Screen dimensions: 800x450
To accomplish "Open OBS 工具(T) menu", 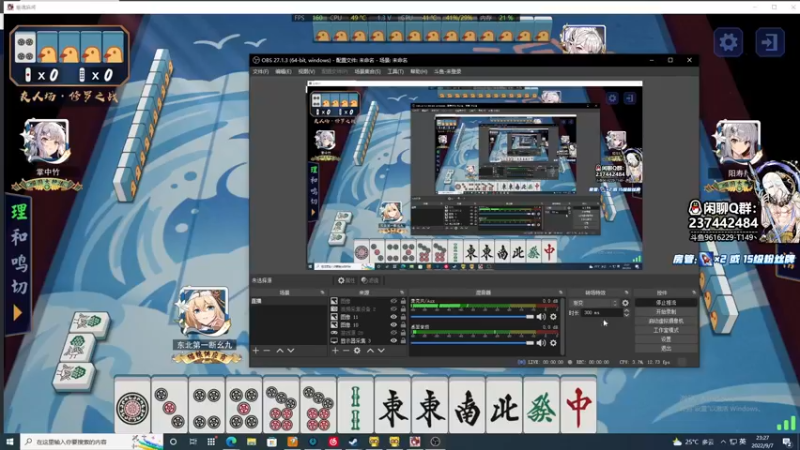I will [395, 71].
